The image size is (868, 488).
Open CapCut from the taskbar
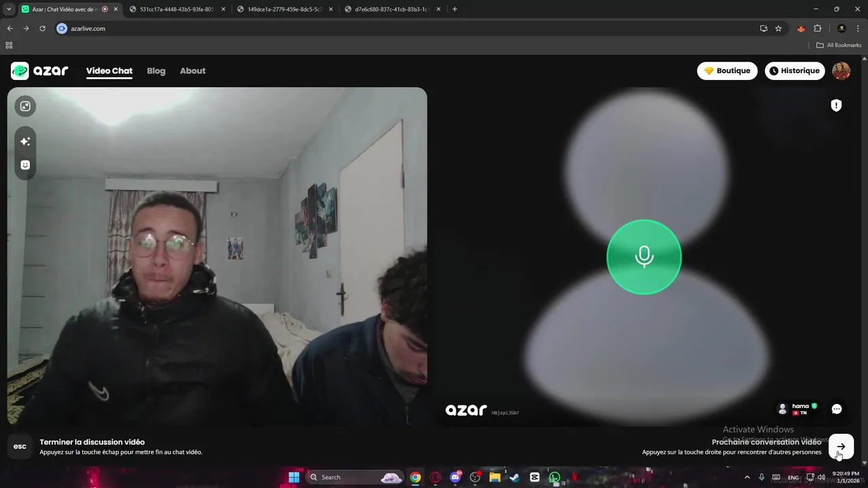pyautogui.click(x=534, y=477)
